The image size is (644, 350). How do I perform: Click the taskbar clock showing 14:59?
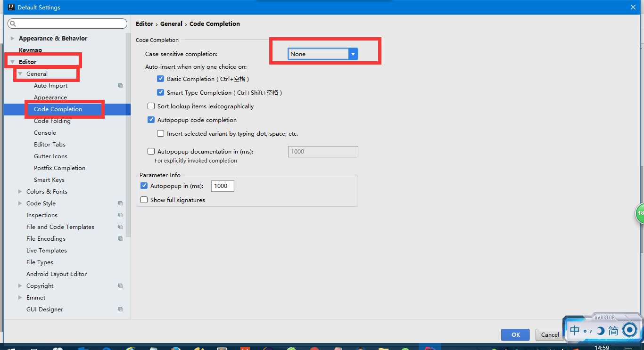tap(602, 348)
